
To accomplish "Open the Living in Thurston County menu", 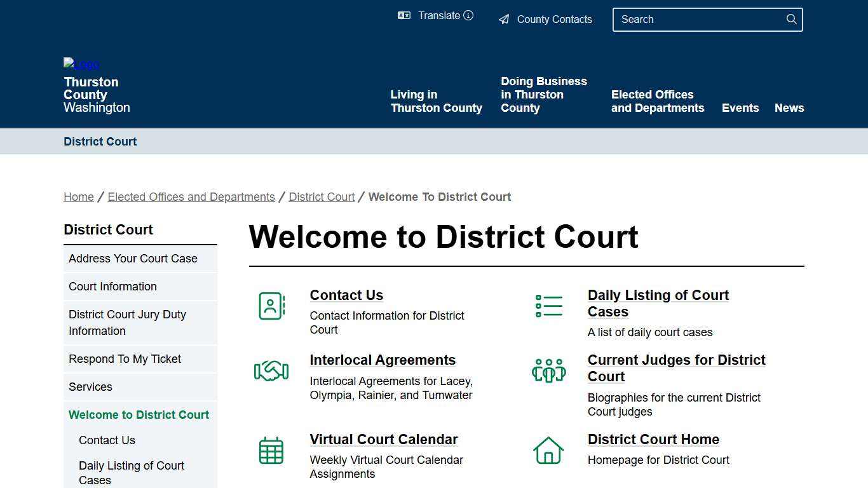I will coord(436,101).
